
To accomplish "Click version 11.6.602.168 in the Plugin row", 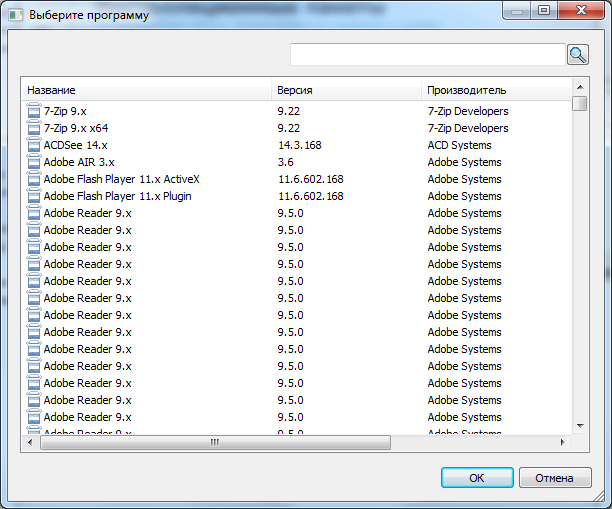I will tap(310, 196).
